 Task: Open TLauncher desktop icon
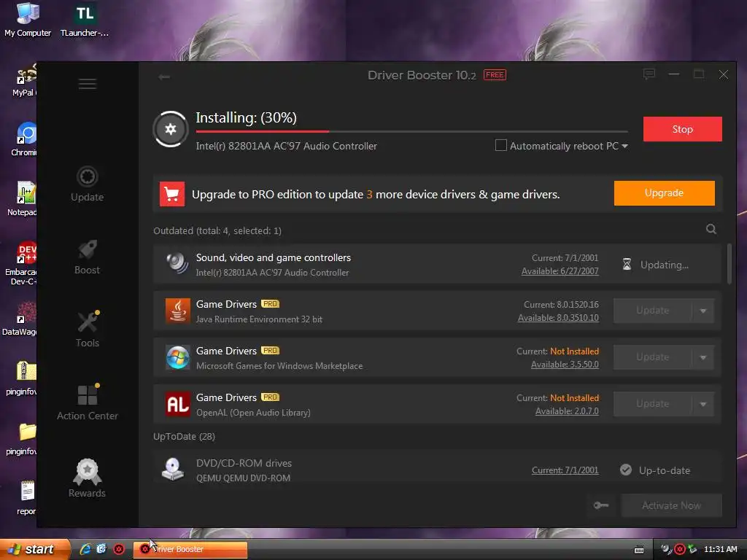pyautogui.click(x=85, y=19)
